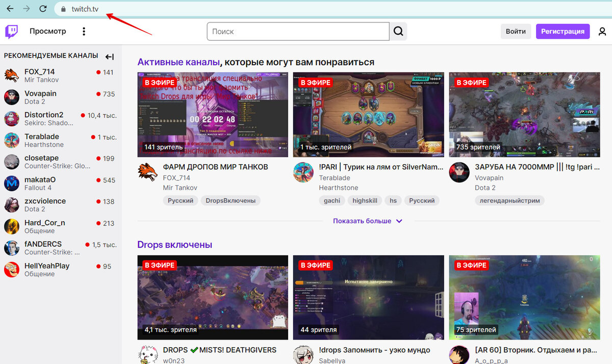Image resolution: width=612 pixels, height=364 pixels.
Task: Click Vovapain channel name under stream card
Action: click(489, 177)
